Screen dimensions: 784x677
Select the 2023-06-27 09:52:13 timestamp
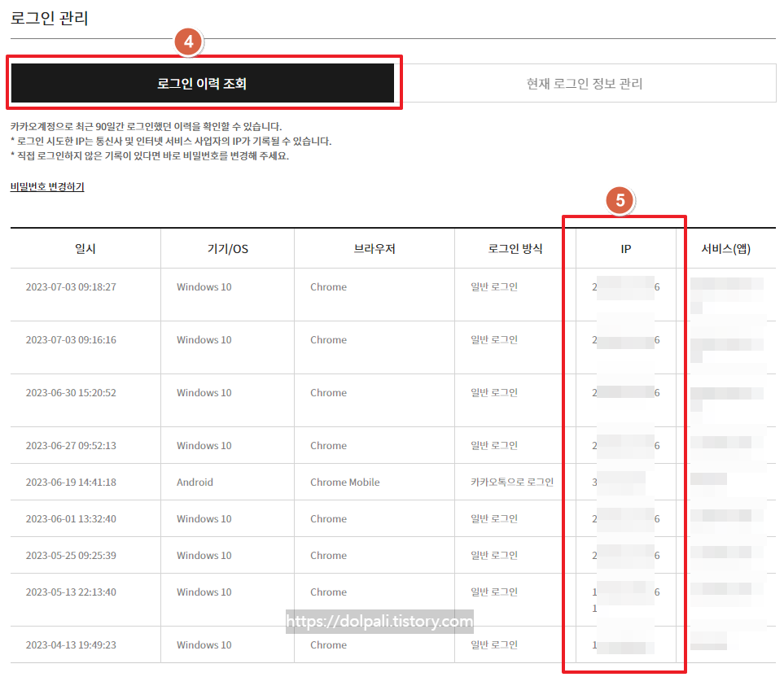71,446
